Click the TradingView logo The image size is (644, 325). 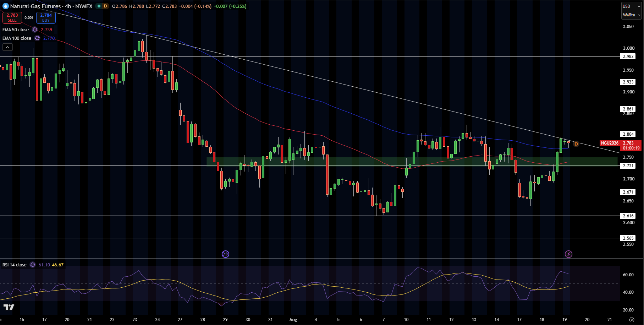point(9,307)
